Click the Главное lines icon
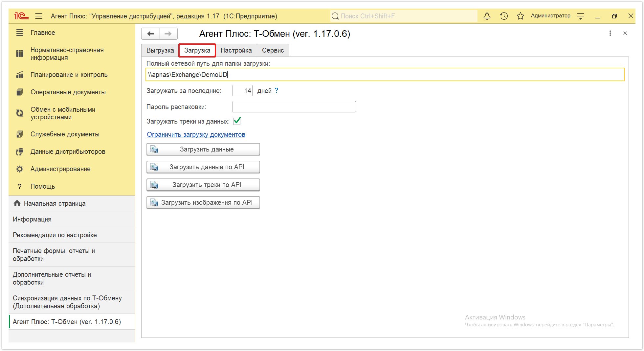Screen dimensions: 644x351 [20, 33]
